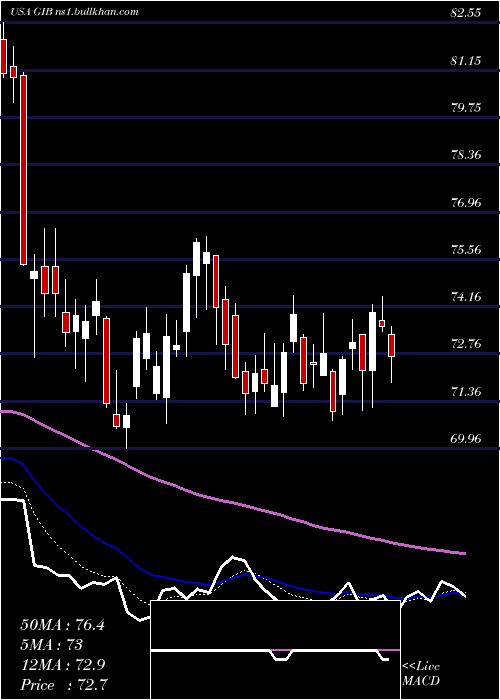
Task: Click the 79.75 price axis label
Action: [x=466, y=108]
